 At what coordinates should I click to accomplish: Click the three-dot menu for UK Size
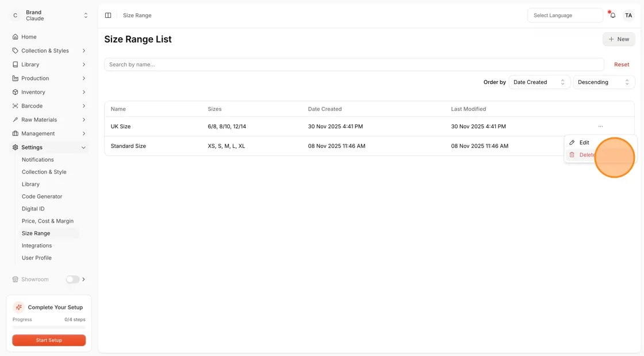pyautogui.click(x=600, y=127)
